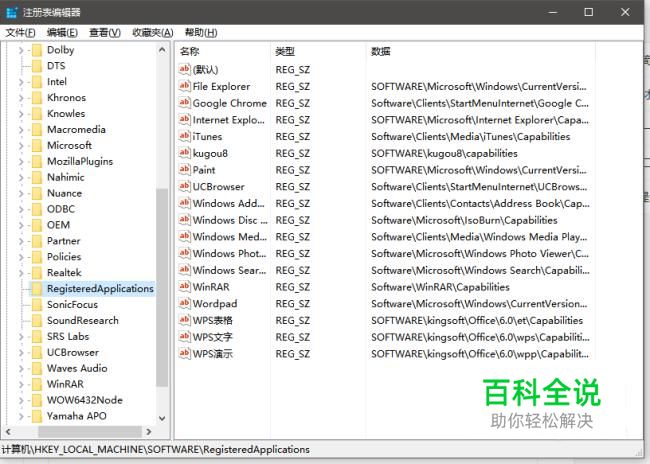Click the SOFTWARE\kugou8\capabilities data cell
Viewport: 650px width, 464px height.
point(444,153)
